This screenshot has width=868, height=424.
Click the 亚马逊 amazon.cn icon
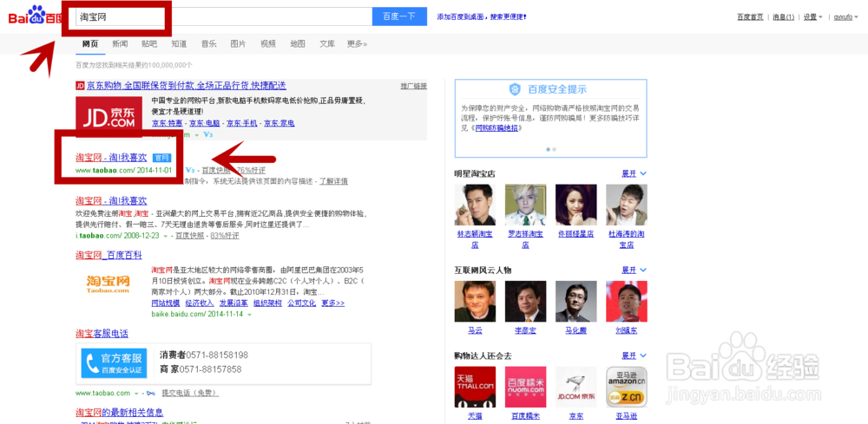[627, 387]
